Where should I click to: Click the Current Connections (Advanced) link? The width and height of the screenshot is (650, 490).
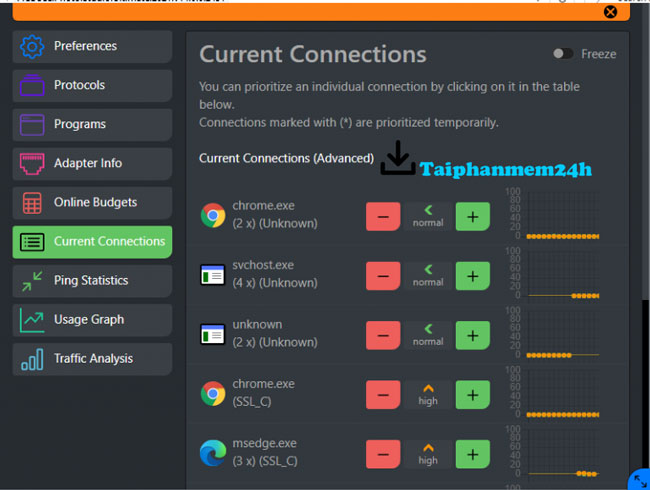click(x=286, y=158)
